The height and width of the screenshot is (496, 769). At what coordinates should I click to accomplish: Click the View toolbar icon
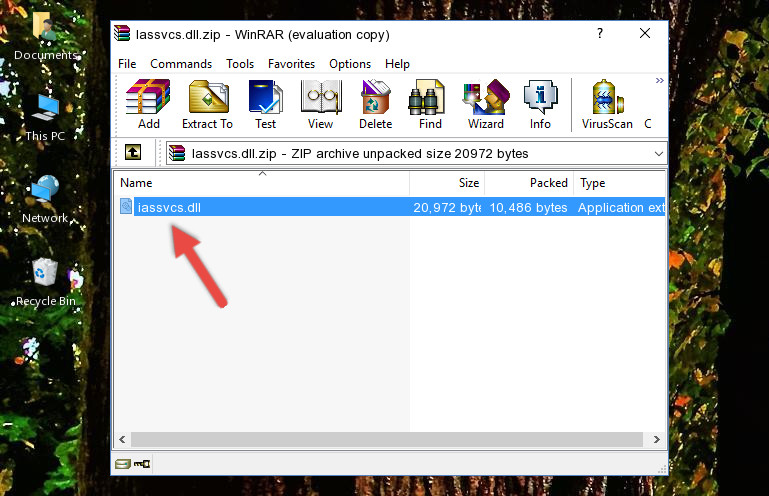click(320, 104)
